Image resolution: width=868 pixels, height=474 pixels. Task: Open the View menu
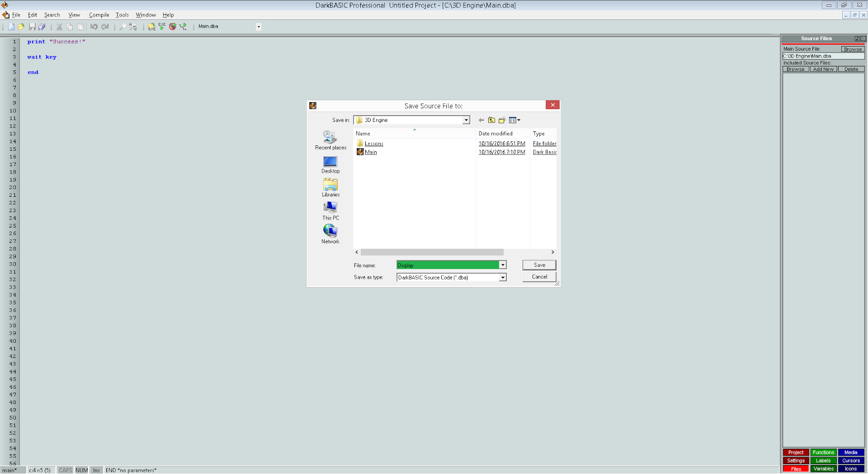[x=74, y=15]
